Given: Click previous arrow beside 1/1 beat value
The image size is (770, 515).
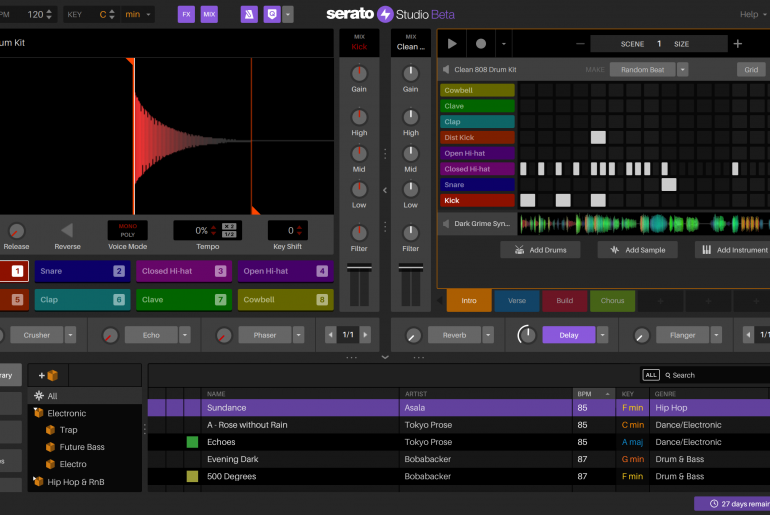Looking at the screenshot, I should point(330,335).
